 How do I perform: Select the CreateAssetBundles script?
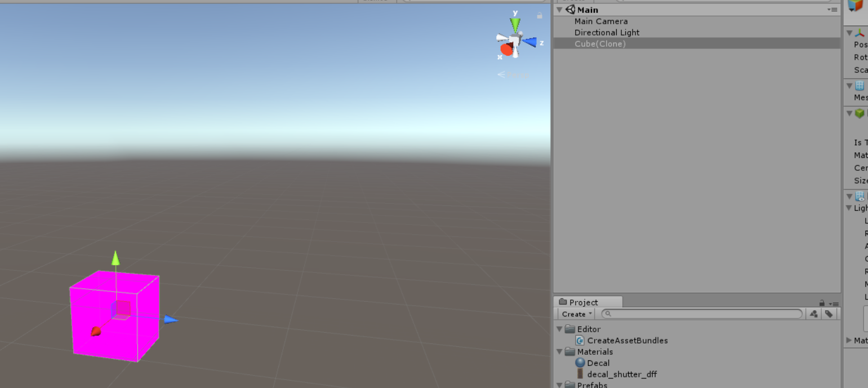627,340
